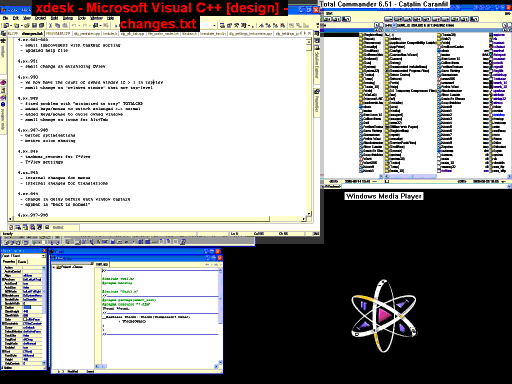Image resolution: width=512 pixels, height=384 pixels.
Task: Click the Save All icon in Visual C++ toolbar
Action: click(x=42, y=25)
